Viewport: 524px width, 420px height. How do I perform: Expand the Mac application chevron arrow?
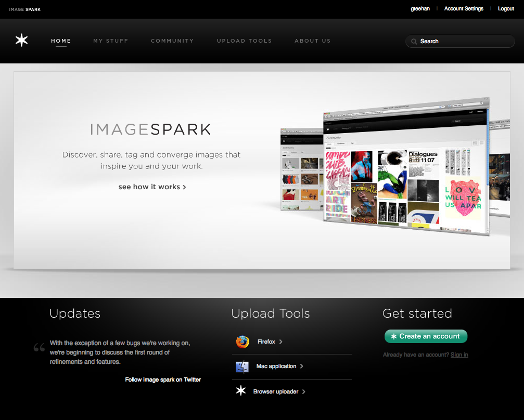click(302, 366)
